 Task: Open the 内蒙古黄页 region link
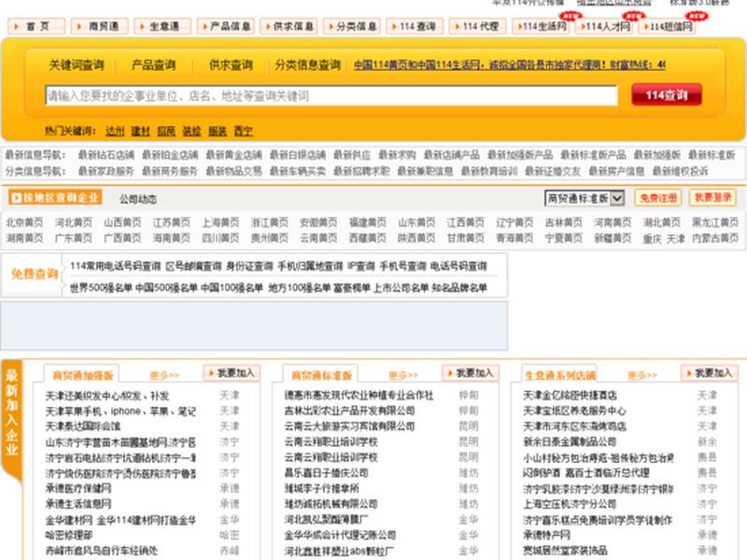pos(715,238)
